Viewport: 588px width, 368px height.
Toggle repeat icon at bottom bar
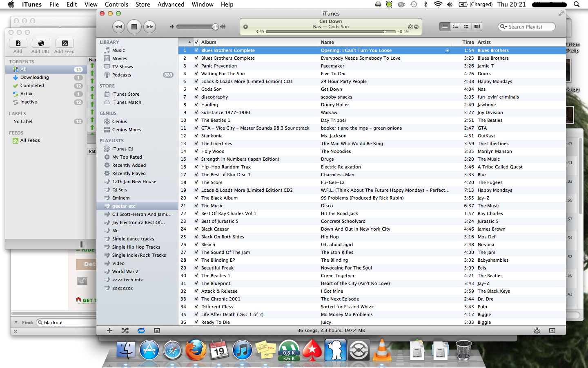141,330
